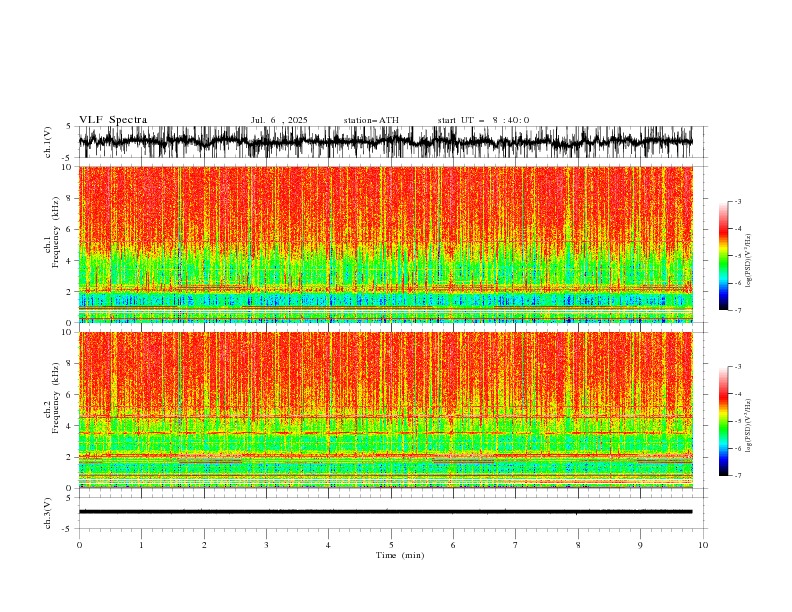The height and width of the screenshot is (612, 792).
Task: Click time-axis tick label "8"
Action: (578, 545)
